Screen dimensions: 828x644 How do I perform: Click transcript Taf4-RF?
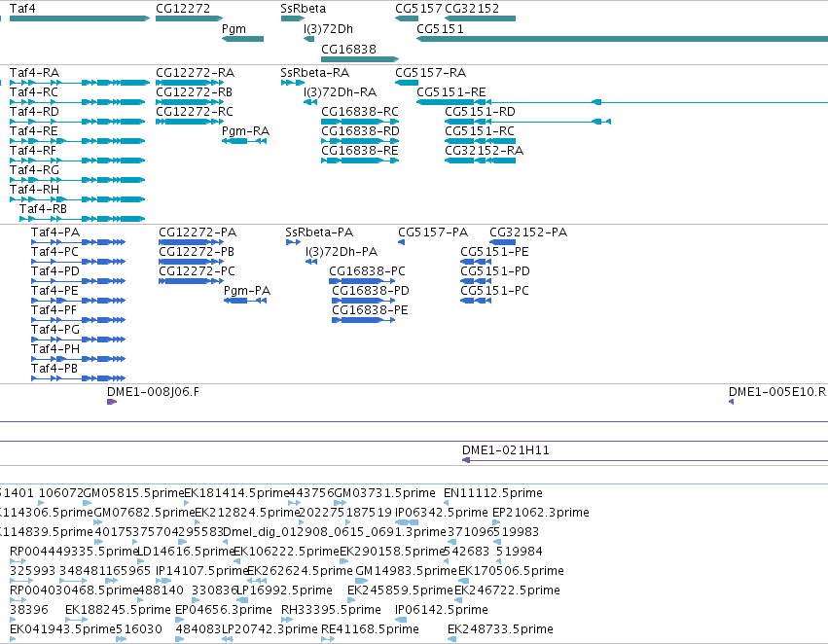[77, 161]
